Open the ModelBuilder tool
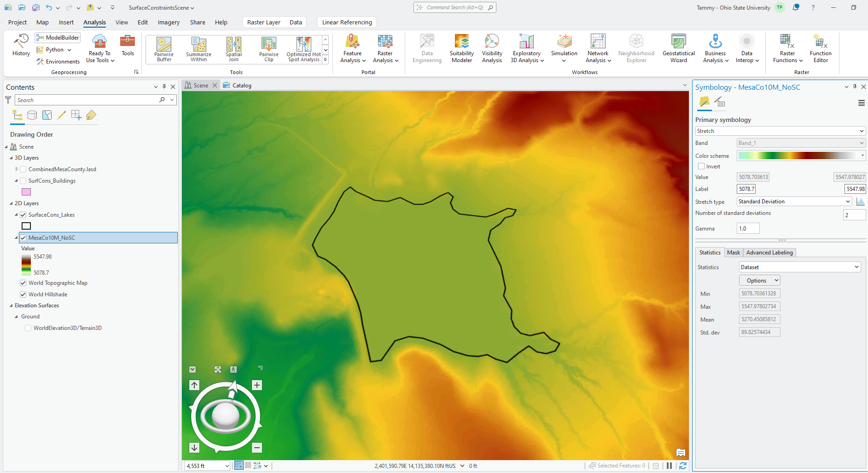The image size is (868, 473). coord(58,38)
